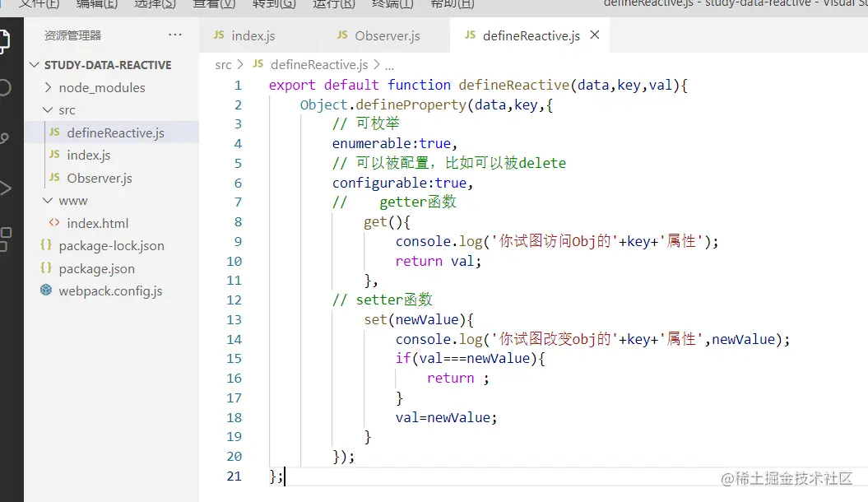Click the breadcrumb ellipsis after defineReactive.js
The width and height of the screenshot is (868, 502).
click(x=389, y=64)
